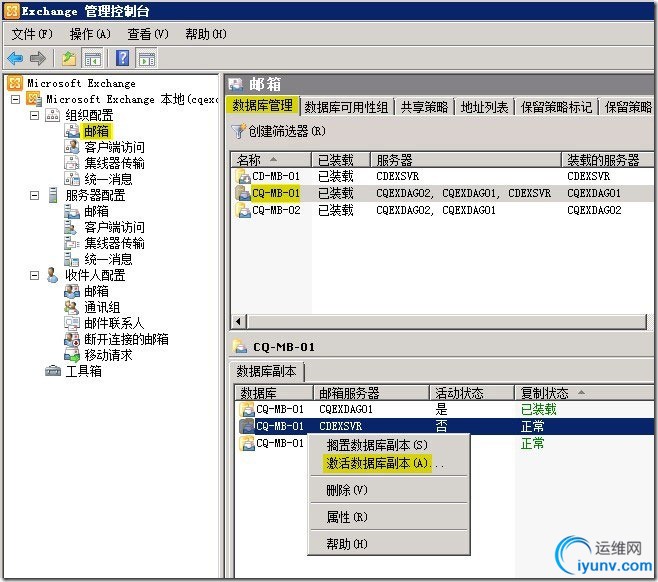658x582 pixels.
Task: Click the 工具箱 toolbox icon
Action: (53, 371)
